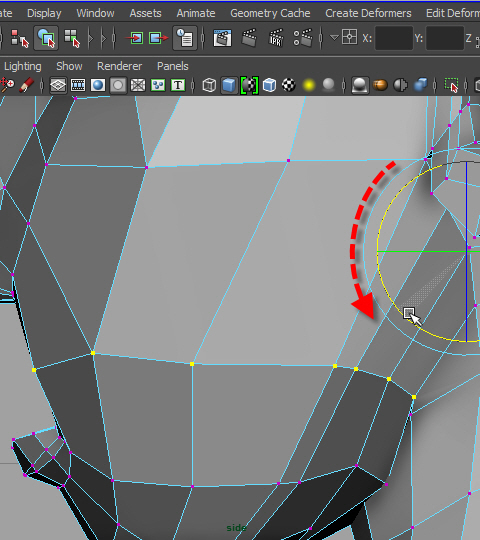Click the X coordinate input field

tap(394, 38)
